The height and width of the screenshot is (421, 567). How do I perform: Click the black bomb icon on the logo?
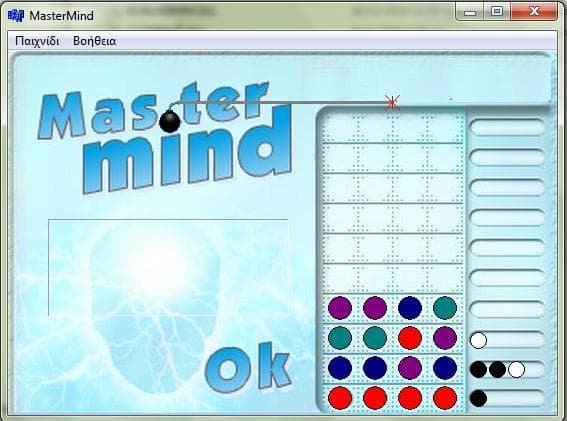(x=170, y=122)
